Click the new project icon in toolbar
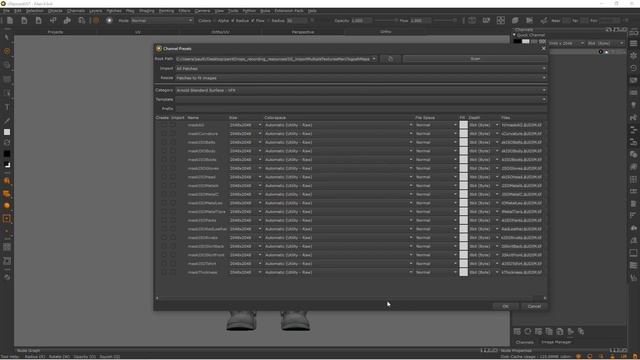640x360 pixels. pos(10,20)
